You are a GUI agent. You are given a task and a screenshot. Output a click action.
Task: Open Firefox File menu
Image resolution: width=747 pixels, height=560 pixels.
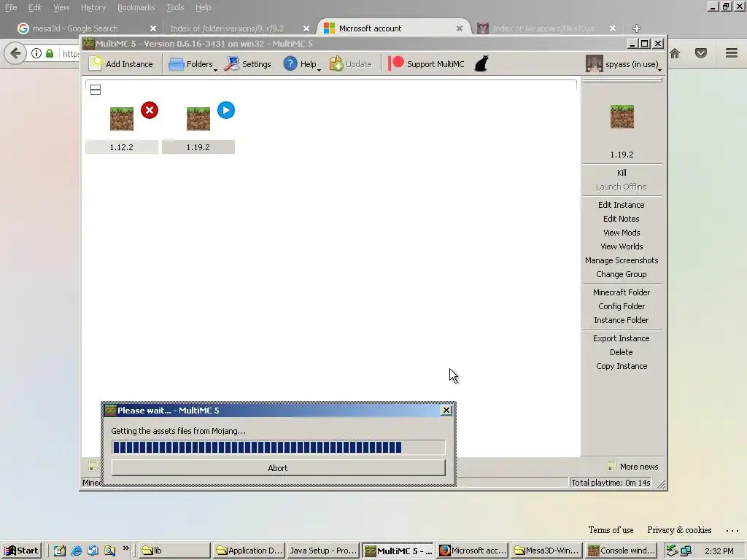(x=11, y=7)
